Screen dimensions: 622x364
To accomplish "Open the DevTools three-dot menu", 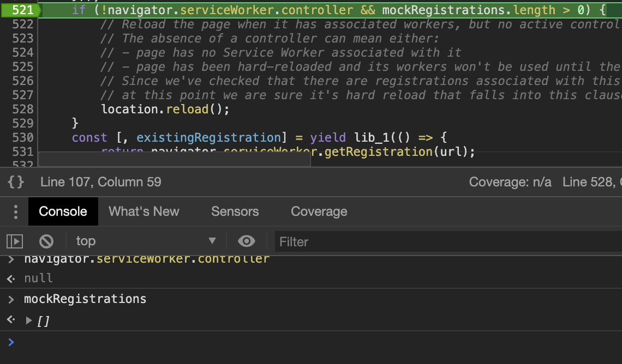I will 14,211.
